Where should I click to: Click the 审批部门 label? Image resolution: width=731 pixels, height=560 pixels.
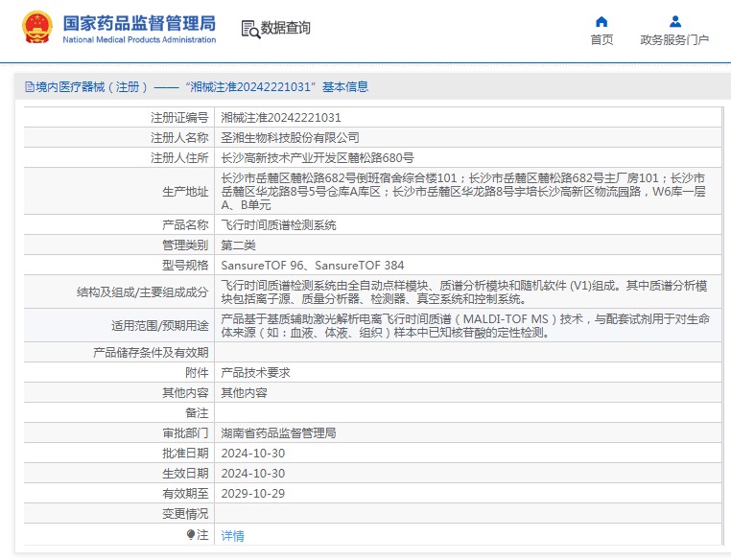click(185, 432)
